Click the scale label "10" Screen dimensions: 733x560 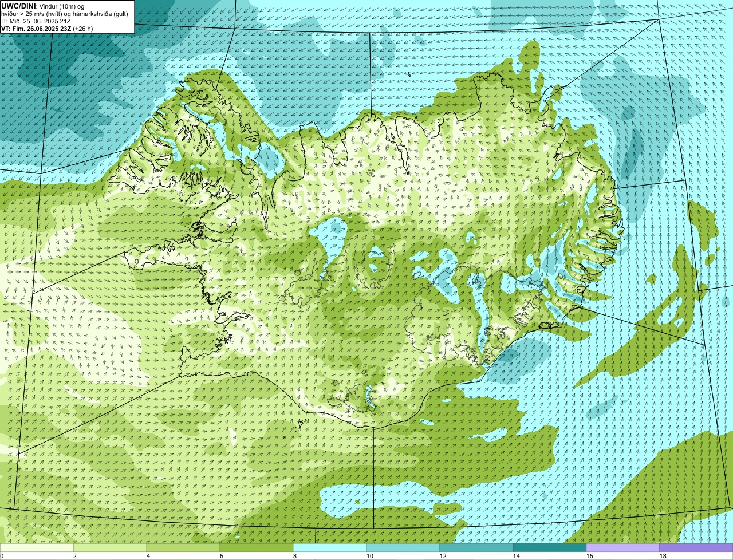click(x=370, y=556)
